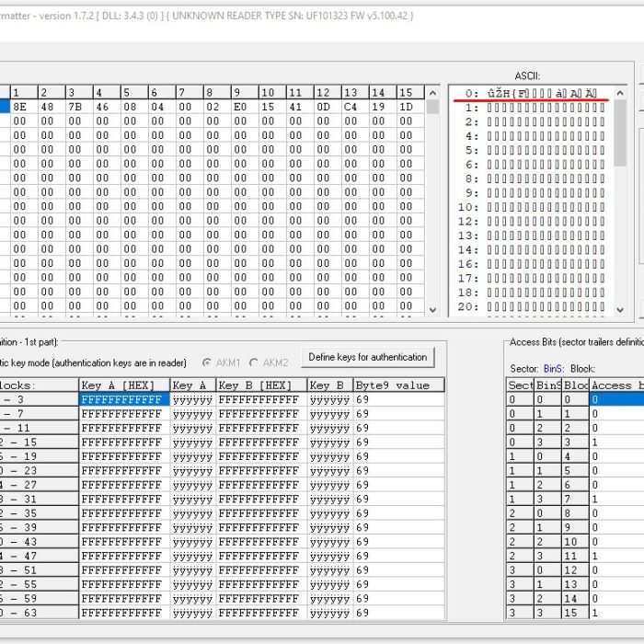Click access bits row for block 12

click(575, 570)
